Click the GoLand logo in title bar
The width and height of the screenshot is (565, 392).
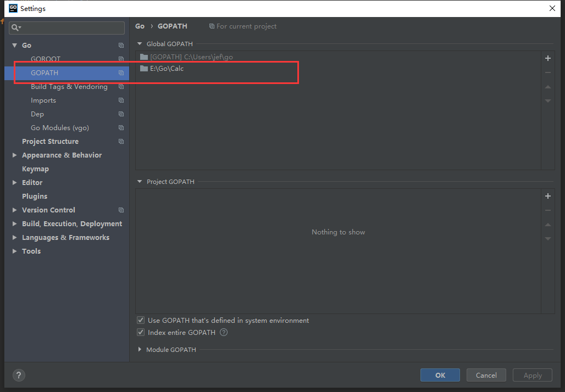click(13, 8)
